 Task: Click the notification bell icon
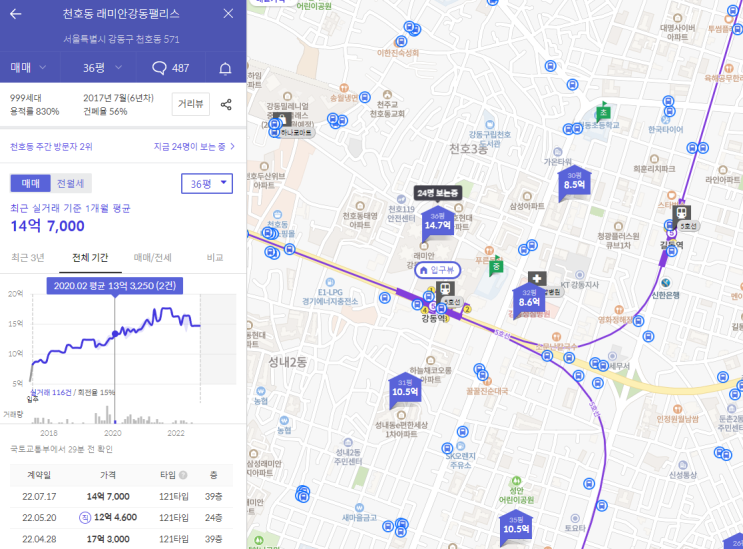point(225,69)
